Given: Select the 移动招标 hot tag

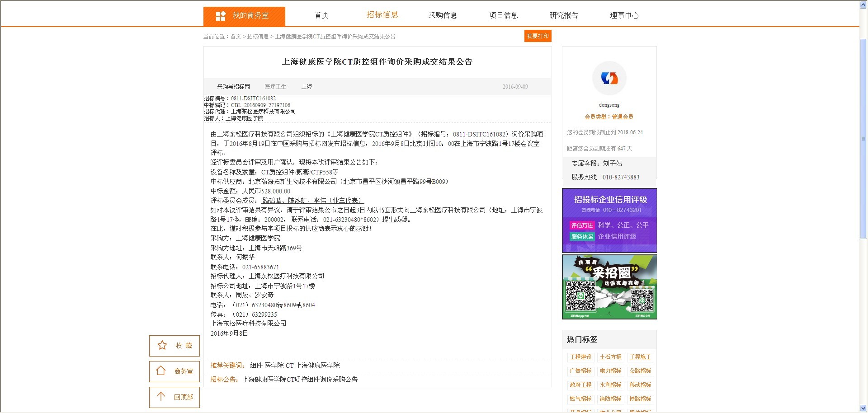Looking at the screenshot, I should 640,385.
